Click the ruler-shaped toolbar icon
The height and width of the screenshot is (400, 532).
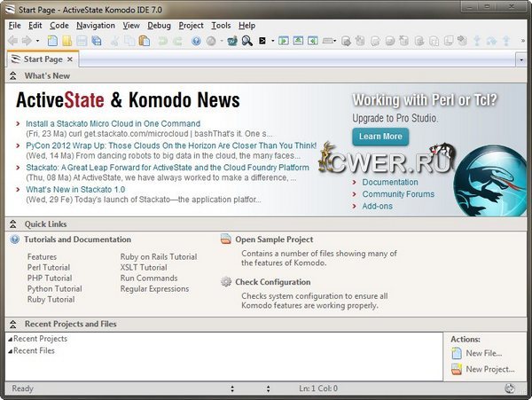[328, 41]
